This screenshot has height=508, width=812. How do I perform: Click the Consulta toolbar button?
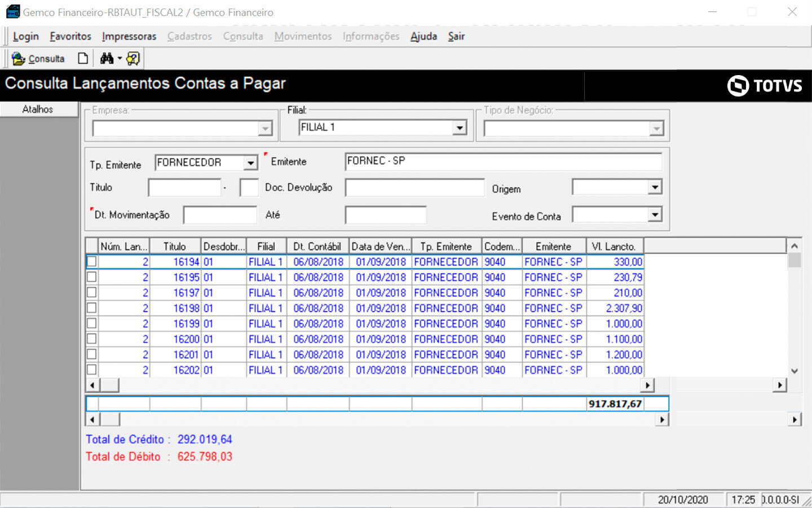[38, 59]
